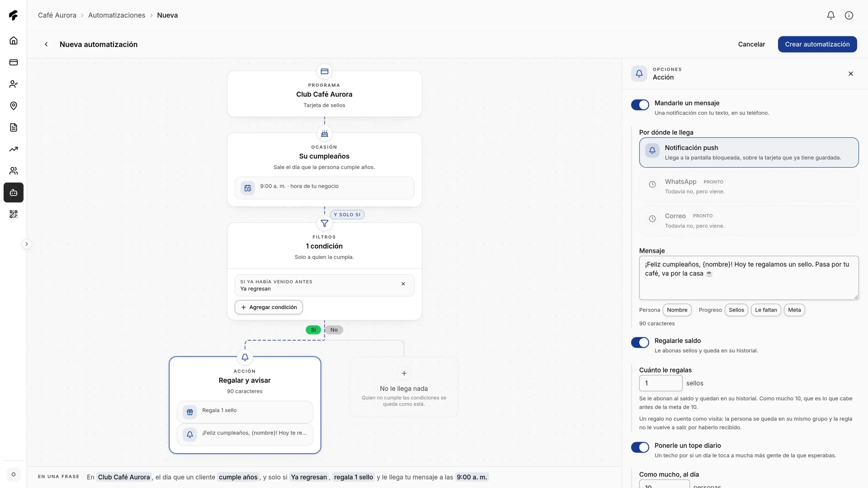Click the back arrow beside Nueva automatización
The image size is (868, 488).
[46, 44]
